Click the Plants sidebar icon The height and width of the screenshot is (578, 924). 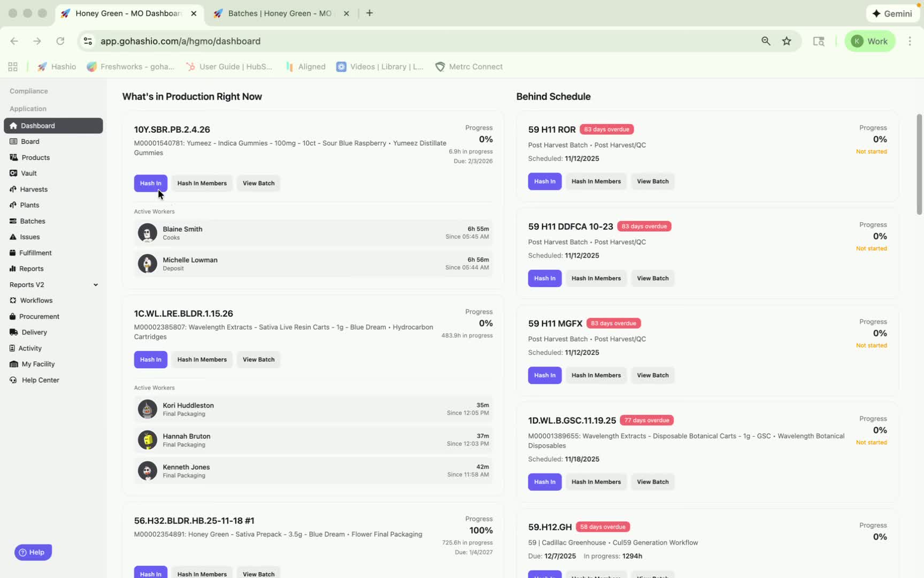tap(13, 205)
